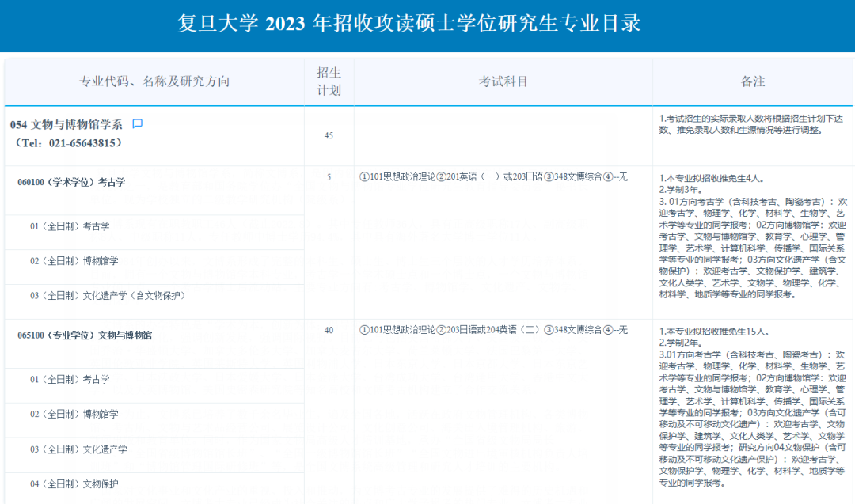Choose 04（全日制）文物保护 direction

pos(74,484)
